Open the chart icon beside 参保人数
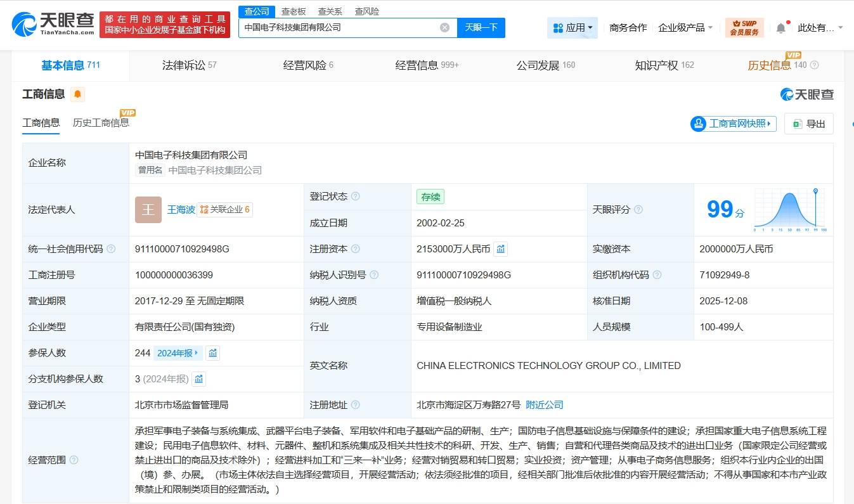This screenshot has height=504, width=854. pyautogui.click(x=213, y=353)
